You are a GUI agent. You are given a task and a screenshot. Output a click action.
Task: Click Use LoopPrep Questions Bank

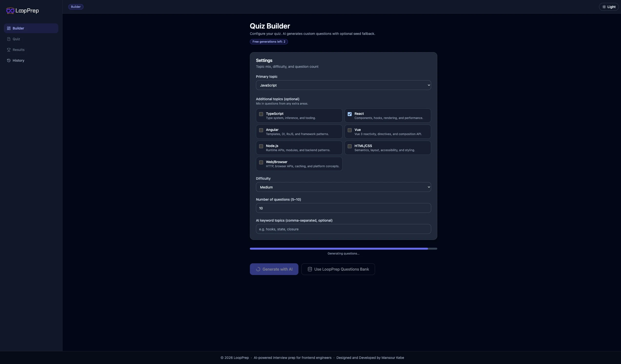point(338,269)
